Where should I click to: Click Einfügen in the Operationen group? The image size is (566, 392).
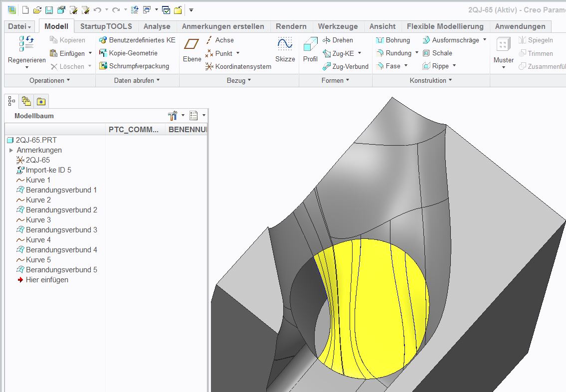click(x=67, y=53)
